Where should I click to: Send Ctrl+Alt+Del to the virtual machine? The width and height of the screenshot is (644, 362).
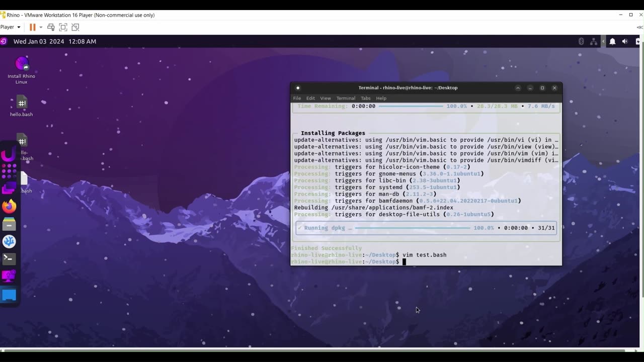pyautogui.click(x=51, y=27)
